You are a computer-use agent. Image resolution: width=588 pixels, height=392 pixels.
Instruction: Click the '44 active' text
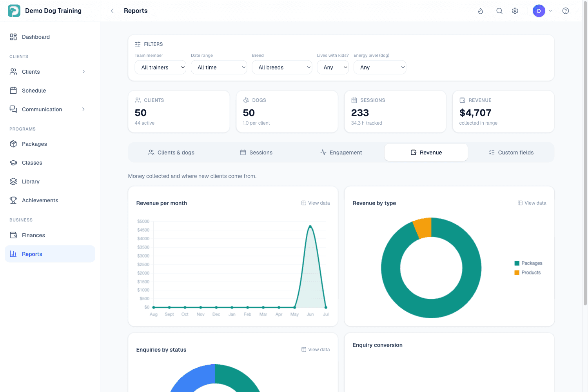click(145, 123)
